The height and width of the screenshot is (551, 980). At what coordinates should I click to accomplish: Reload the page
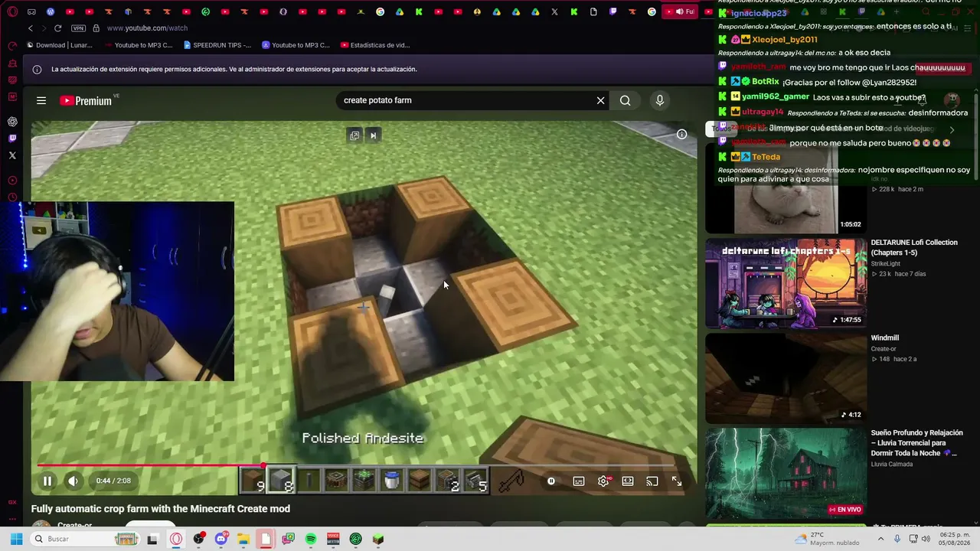click(57, 28)
